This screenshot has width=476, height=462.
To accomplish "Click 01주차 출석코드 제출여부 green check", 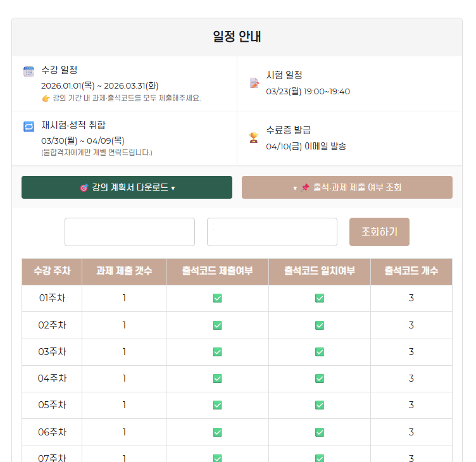I will point(218,298).
